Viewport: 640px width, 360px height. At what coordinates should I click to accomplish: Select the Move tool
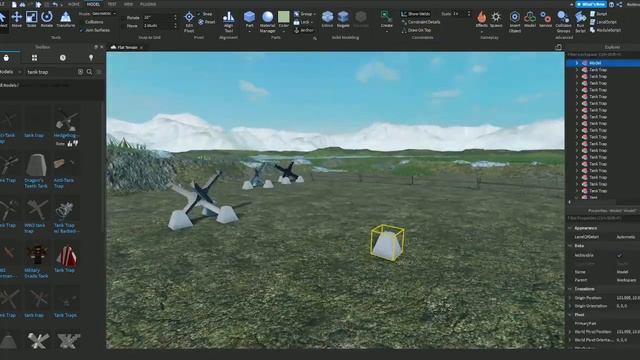(17, 19)
